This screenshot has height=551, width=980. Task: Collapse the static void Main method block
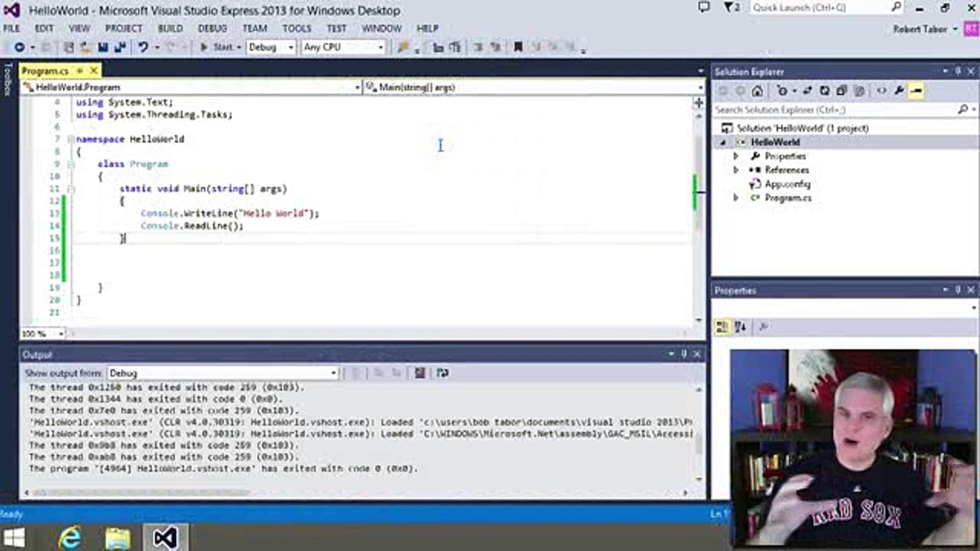coord(71,189)
